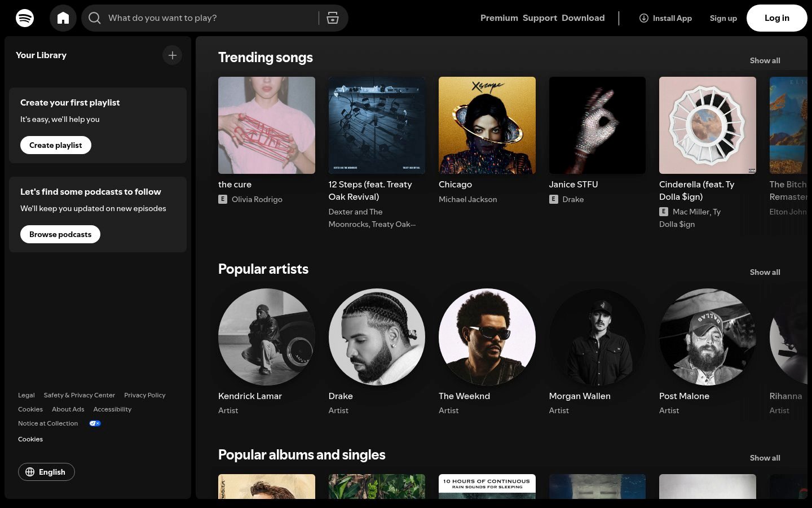Show all Trending songs
The height and width of the screenshot is (508, 812).
[765, 60]
